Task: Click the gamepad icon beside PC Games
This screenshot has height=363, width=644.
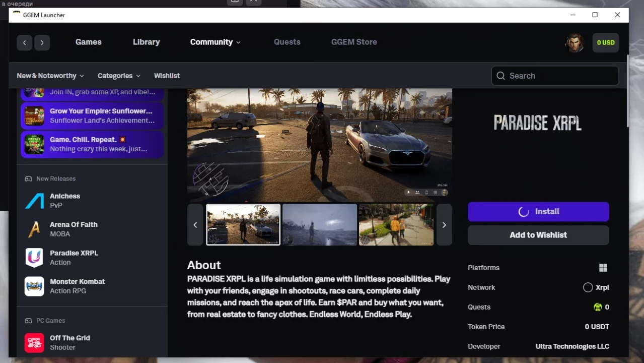Action: (28, 321)
